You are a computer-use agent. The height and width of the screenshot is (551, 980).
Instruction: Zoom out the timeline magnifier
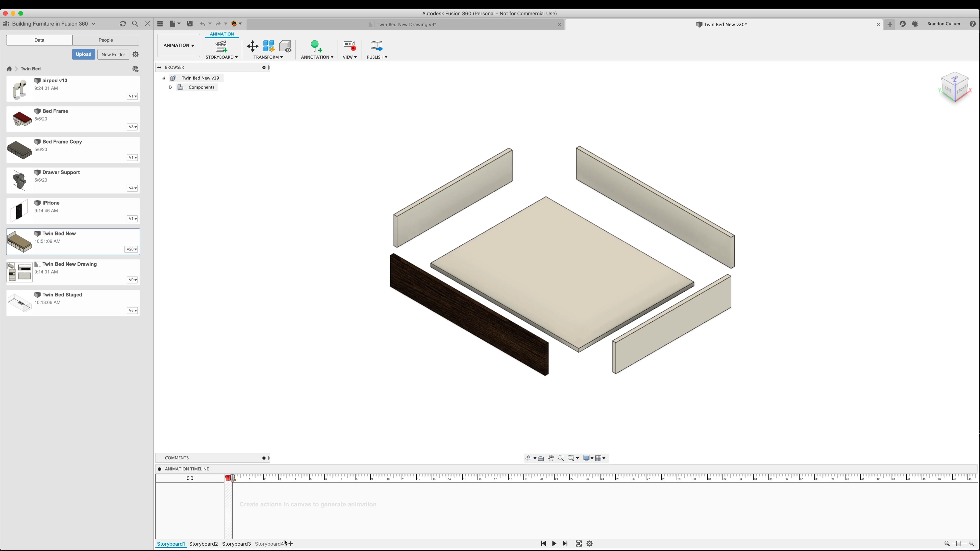(947, 544)
